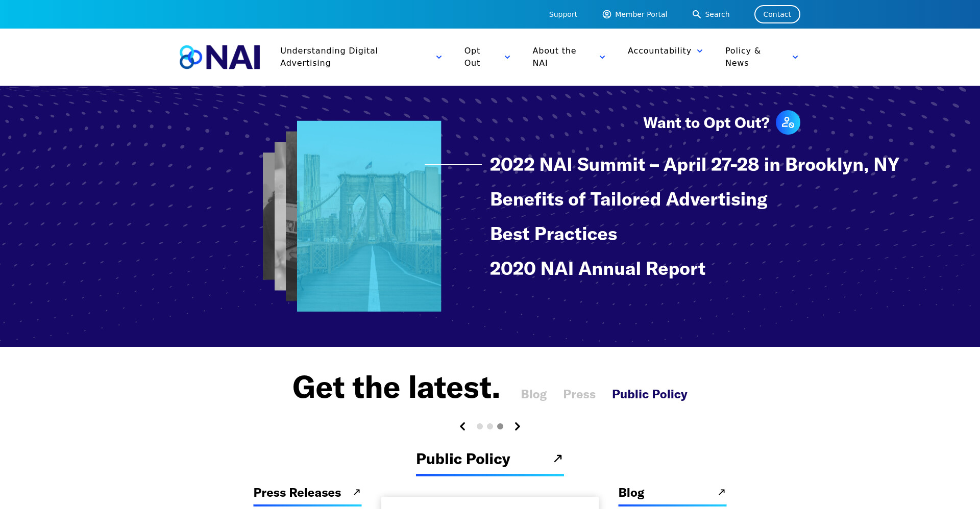Screen dimensions: 980x509
Task: Click the Get the latest. heading
Action: [396, 388]
